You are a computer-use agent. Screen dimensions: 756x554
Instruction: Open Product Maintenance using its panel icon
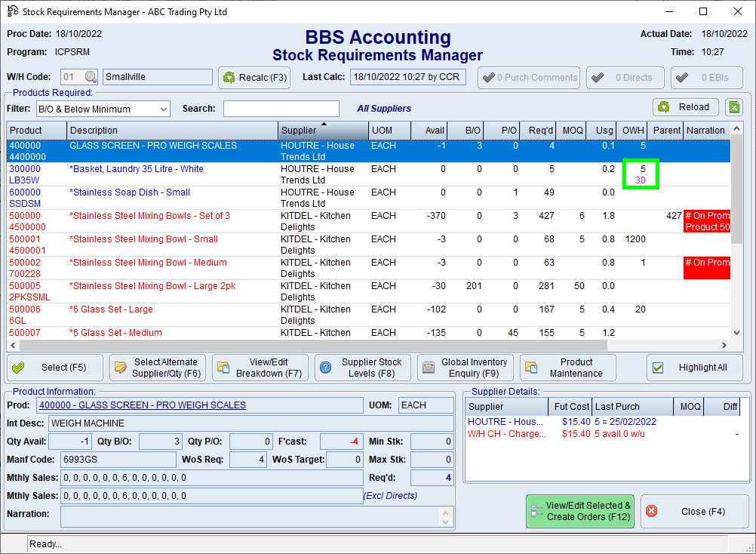(x=532, y=368)
